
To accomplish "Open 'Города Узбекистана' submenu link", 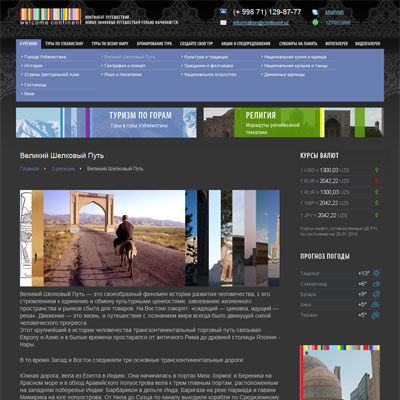I will [45, 57].
